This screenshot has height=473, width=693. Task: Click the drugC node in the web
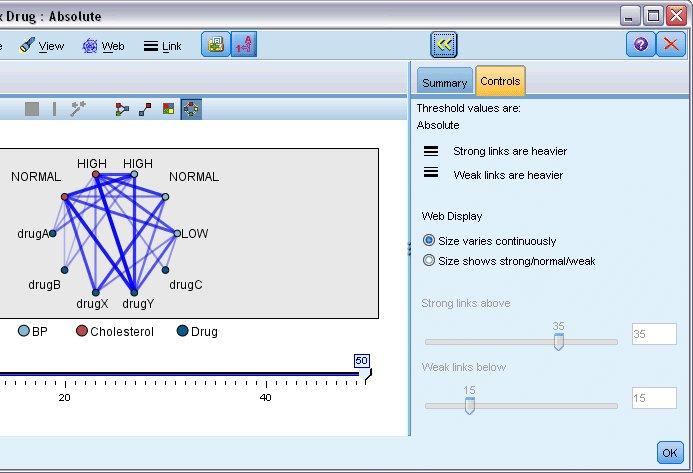coord(165,270)
